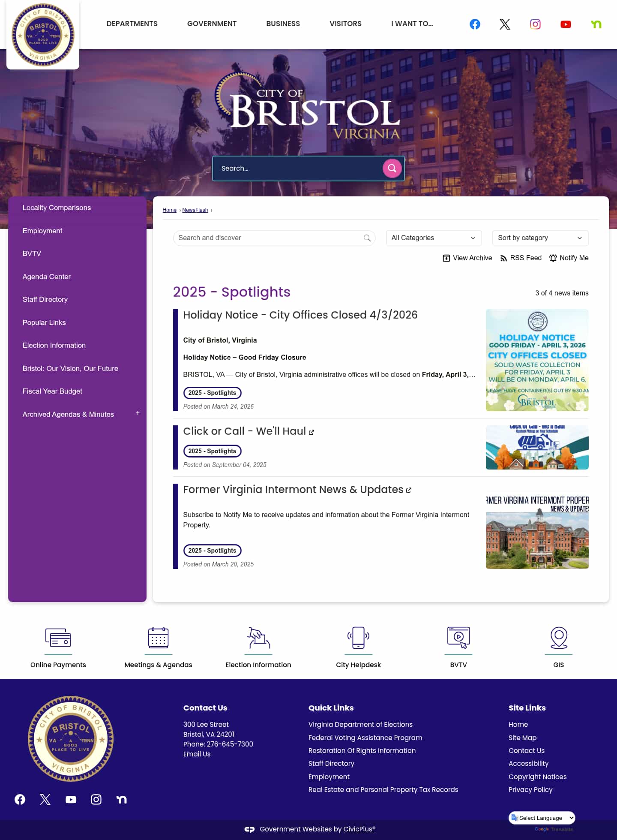Open Former Virginia Intermont News & Updates headline
617x840 pixels.
tap(293, 490)
